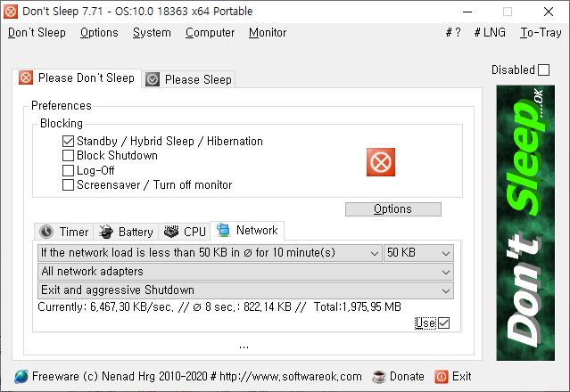Enable Screensaver / Turn off monitor checkbox
Viewport: 570px width, 392px height.
point(68,184)
